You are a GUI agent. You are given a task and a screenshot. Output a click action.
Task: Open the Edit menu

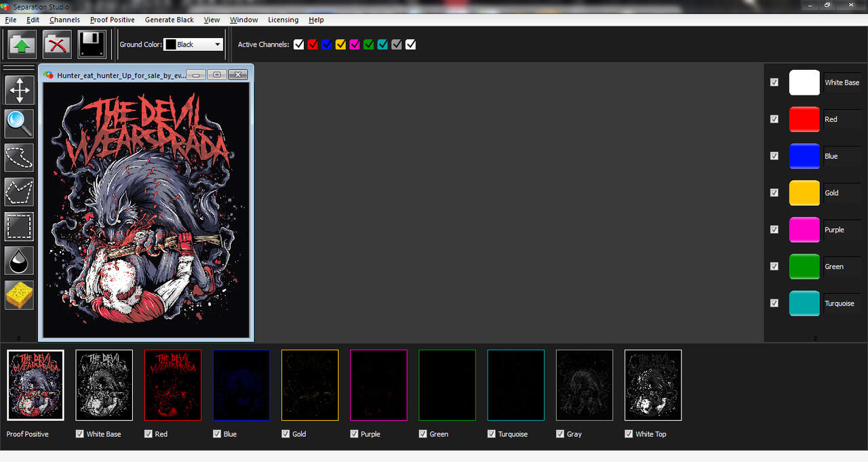(x=33, y=20)
